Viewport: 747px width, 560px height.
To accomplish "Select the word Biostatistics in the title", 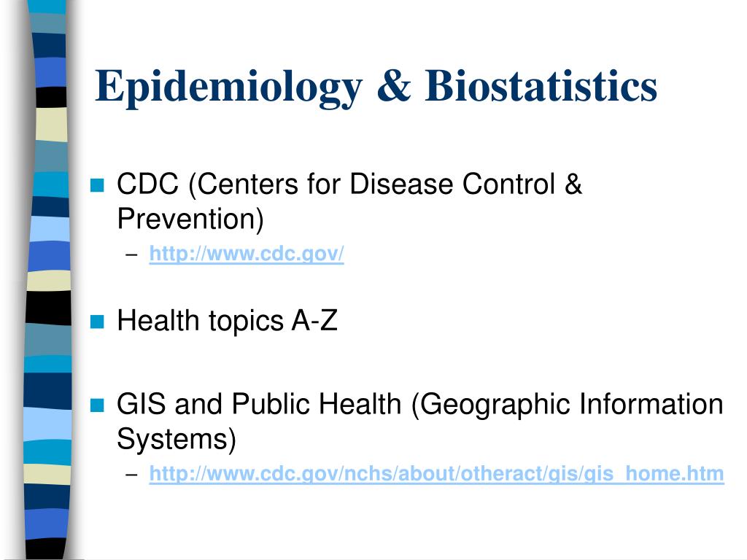I will [x=541, y=86].
